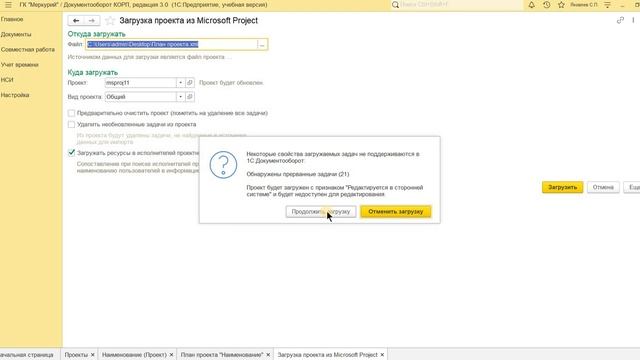
Task: Click the notifications bell icon
Action: [531, 5]
